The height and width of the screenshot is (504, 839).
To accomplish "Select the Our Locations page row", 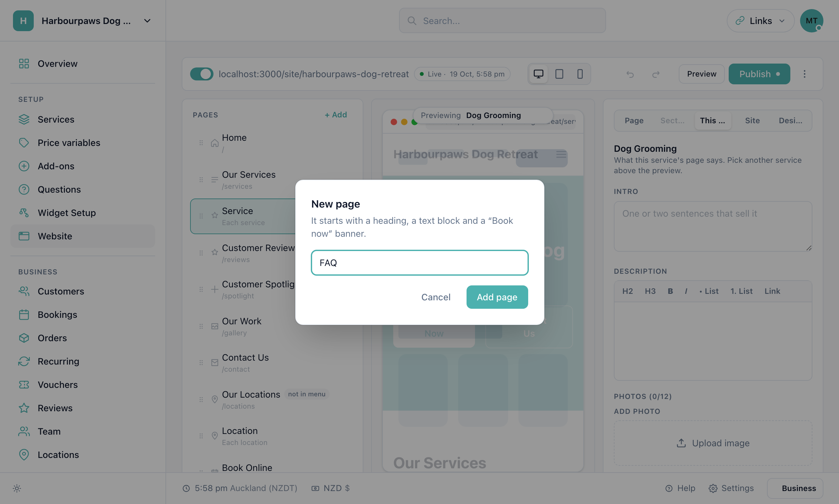I will point(273,399).
